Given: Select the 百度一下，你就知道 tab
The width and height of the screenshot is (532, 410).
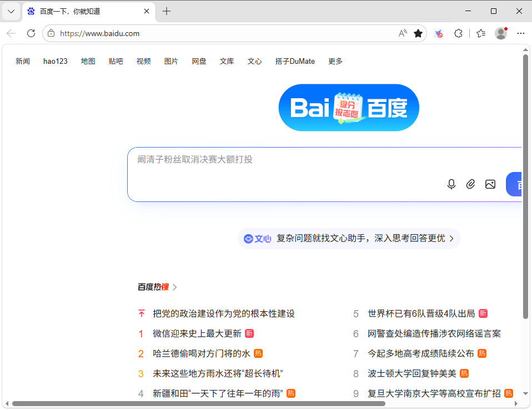Looking at the screenshot, I should tap(89, 12).
